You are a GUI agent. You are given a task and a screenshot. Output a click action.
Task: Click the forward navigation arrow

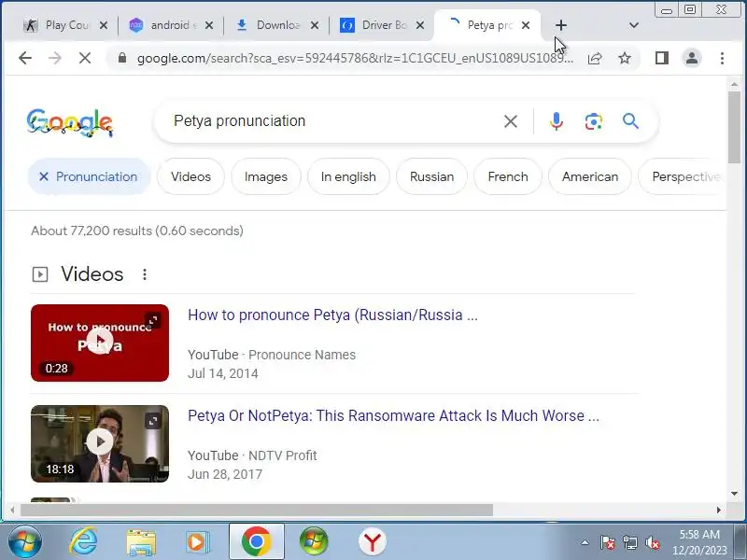[x=55, y=58]
